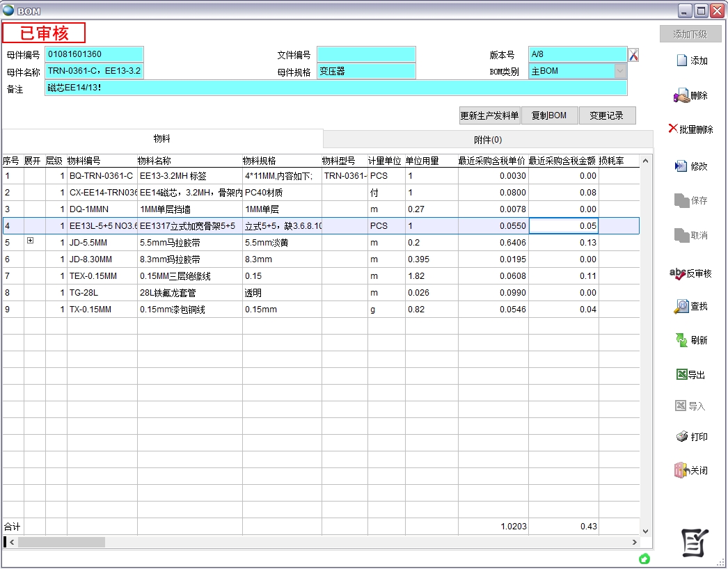Viewport: 728px width, 569px height.
Task: Click the red X 批量删除 icon
Action: tap(673, 129)
